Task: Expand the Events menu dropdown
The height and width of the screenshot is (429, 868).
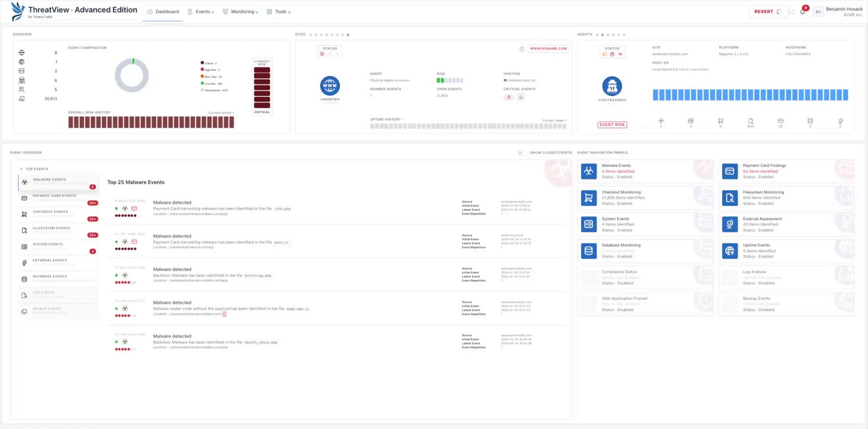Action: (x=201, y=11)
